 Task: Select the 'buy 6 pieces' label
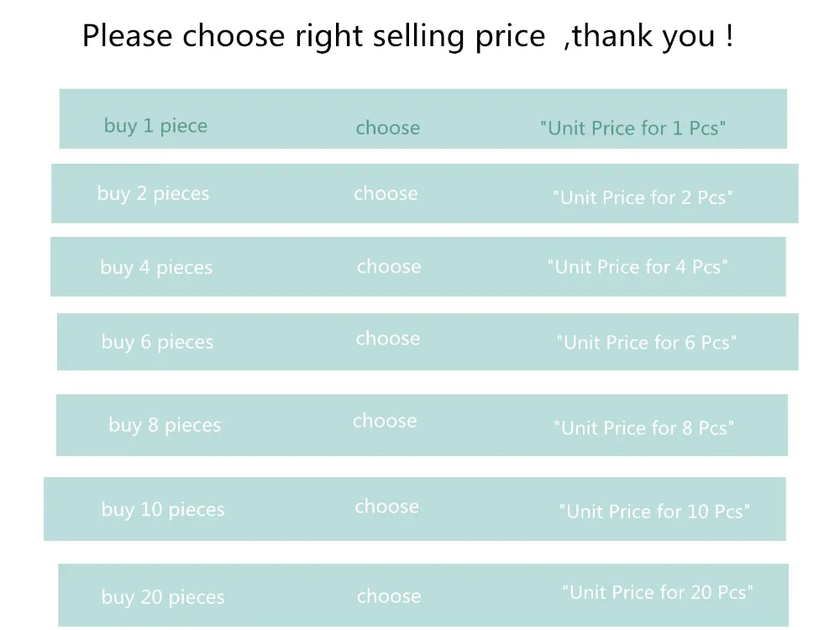pos(157,342)
